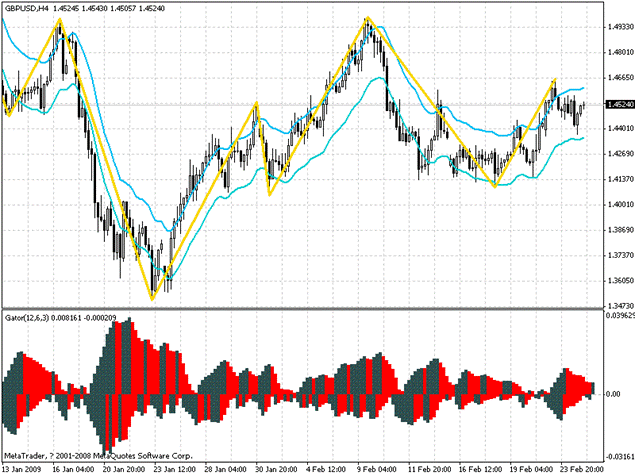Click the 1.41370 price scale label

[x=620, y=179]
